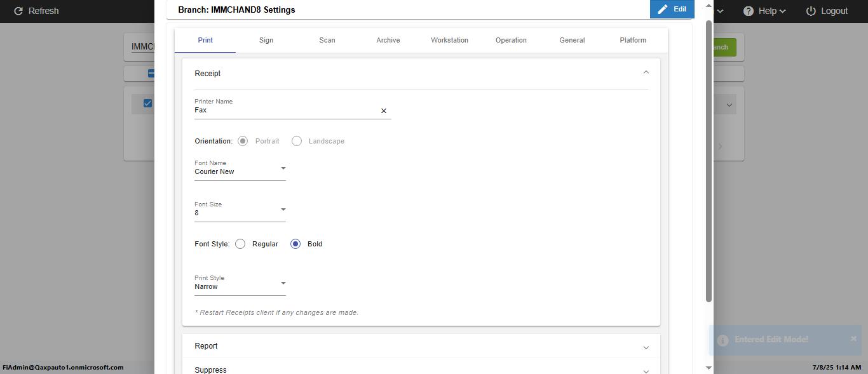The width and height of the screenshot is (868, 374).
Task: Open the Workstation tab
Action: click(449, 40)
